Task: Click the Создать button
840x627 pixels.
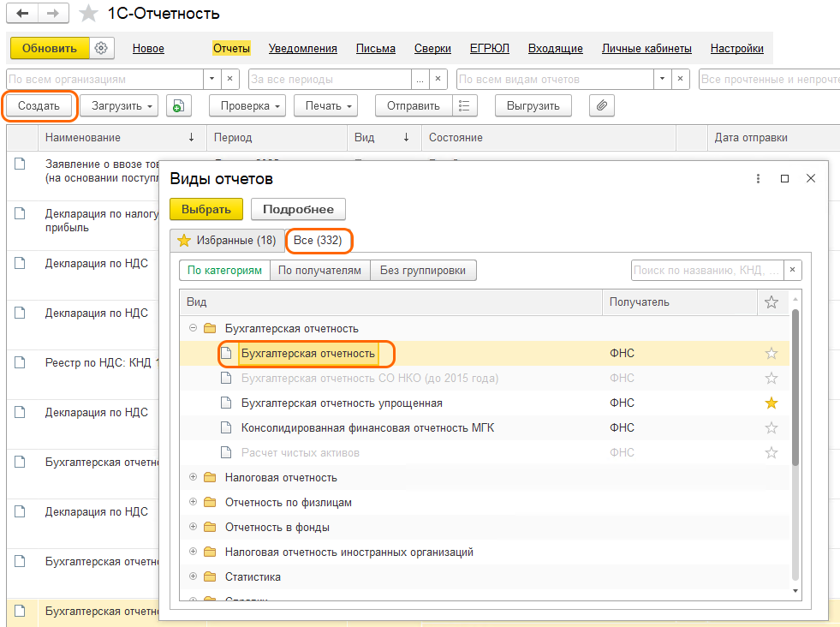Action: pos(39,106)
